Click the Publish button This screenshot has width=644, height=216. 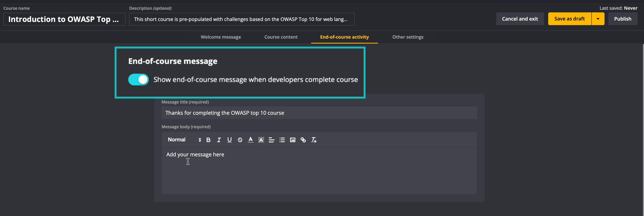[623, 19]
